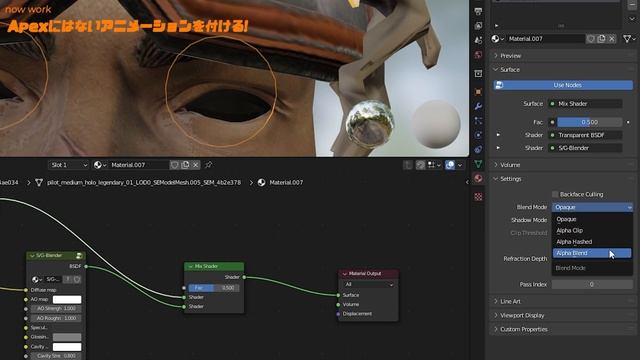Open the Physics properties tab icon
The height and width of the screenshot is (360, 640).
(x=478, y=135)
